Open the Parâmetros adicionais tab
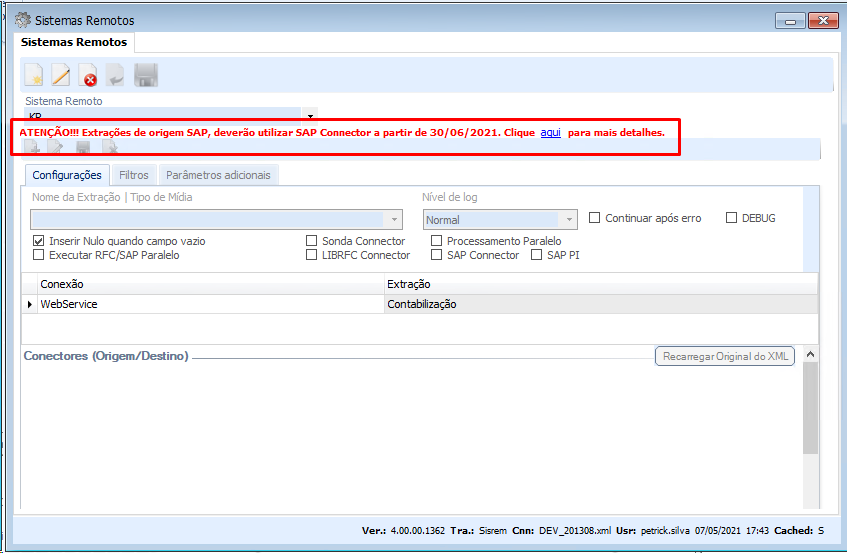The width and height of the screenshot is (847, 553). (x=218, y=175)
